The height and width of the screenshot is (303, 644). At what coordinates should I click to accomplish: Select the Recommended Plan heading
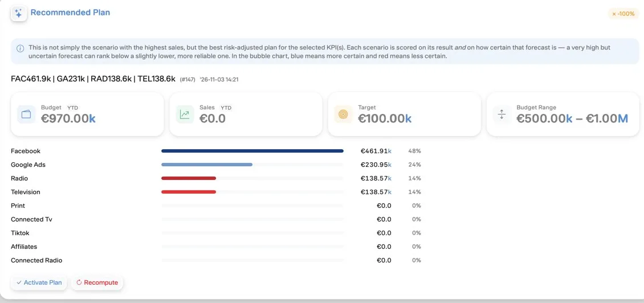[70, 13]
